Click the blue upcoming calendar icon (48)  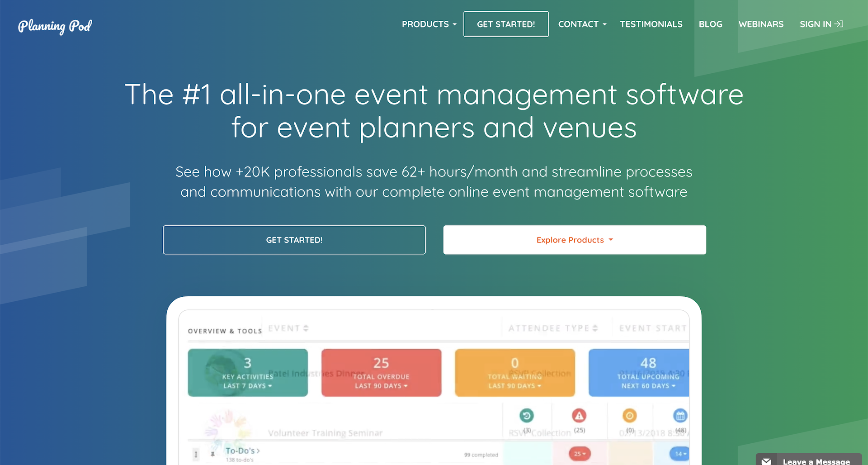point(680,415)
